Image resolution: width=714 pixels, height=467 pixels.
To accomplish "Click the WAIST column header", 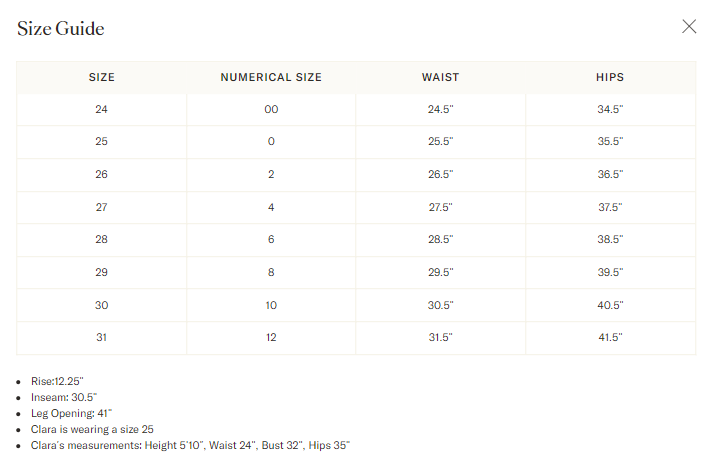I will coord(440,77).
